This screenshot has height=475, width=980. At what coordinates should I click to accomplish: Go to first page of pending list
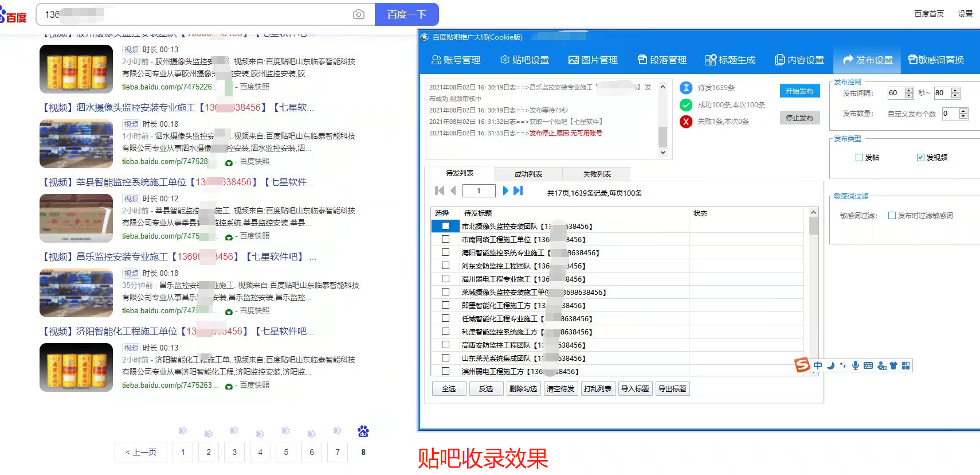pyautogui.click(x=440, y=190)
